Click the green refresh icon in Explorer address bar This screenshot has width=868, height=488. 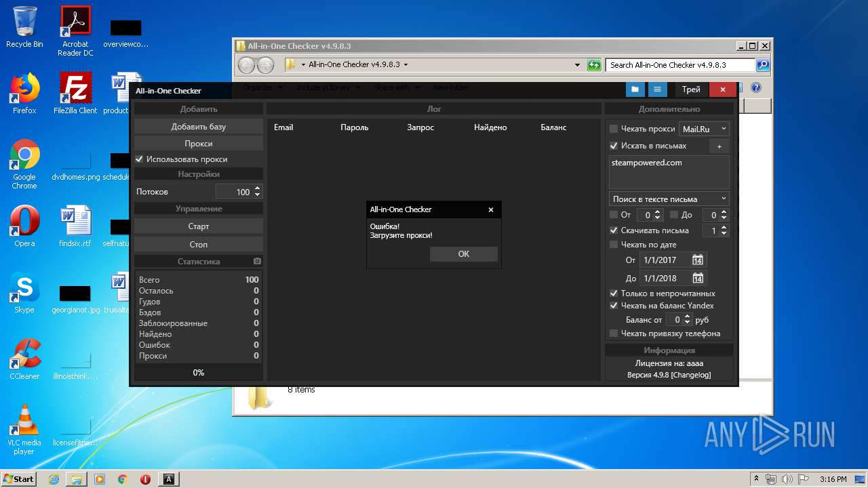coord(594,65)
